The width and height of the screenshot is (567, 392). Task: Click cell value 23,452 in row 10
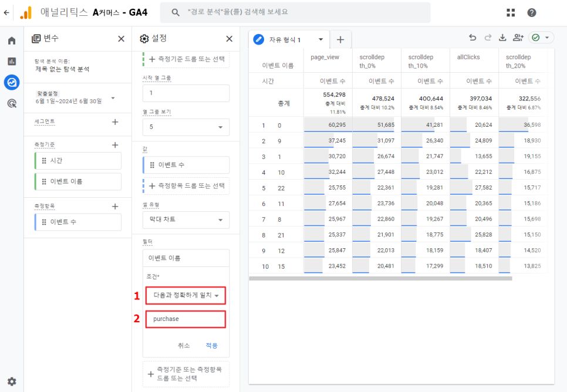coord(337,266)
